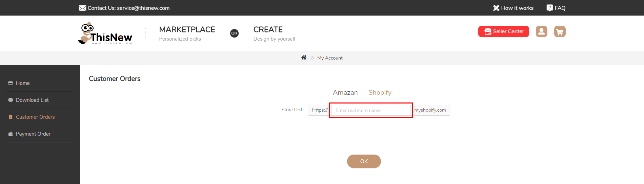Click the ThisNew logo

105,33
